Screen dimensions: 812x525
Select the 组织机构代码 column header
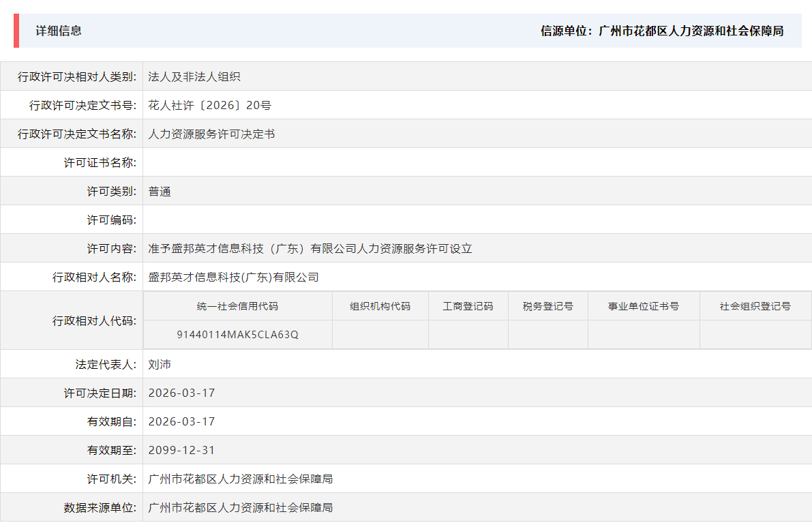click(379, 305)
